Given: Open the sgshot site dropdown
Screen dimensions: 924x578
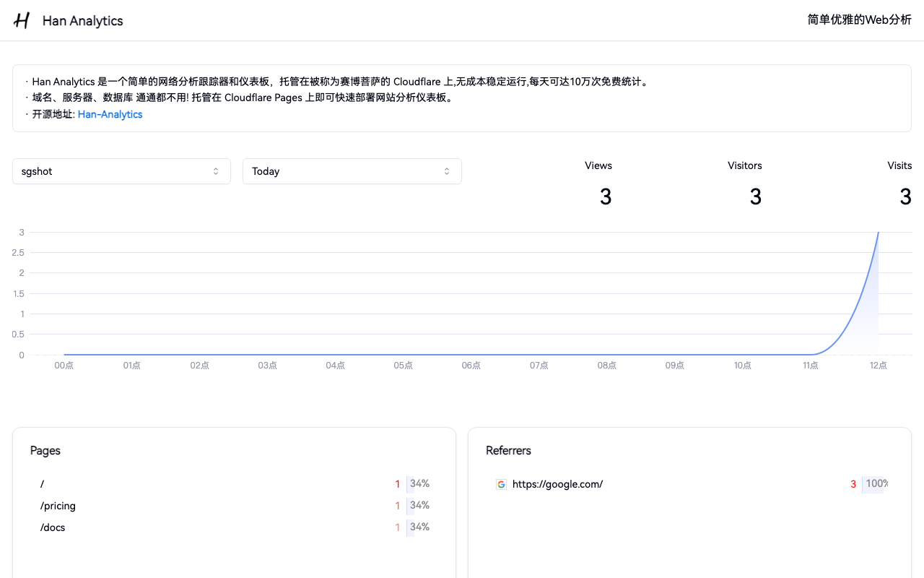Looking at the screenshot, I should click(x=121, y=171).
